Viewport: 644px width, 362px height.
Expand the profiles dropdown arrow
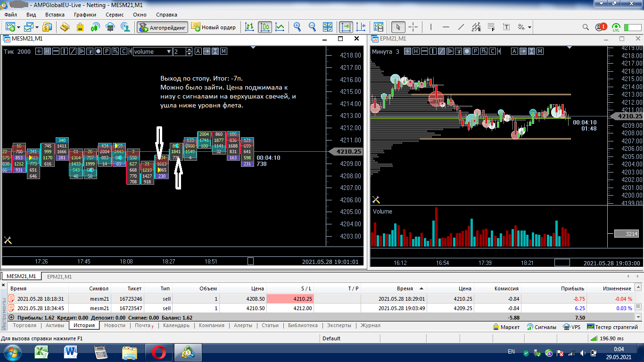click(x=37, y=27)
